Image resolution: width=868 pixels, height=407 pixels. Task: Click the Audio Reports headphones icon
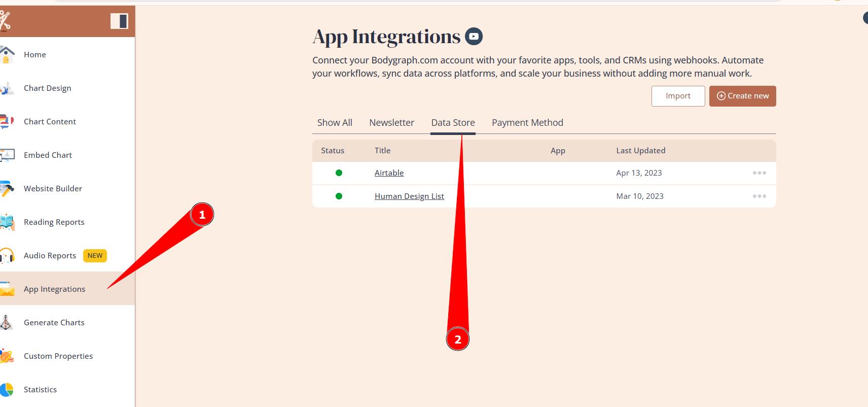point(7,256)
